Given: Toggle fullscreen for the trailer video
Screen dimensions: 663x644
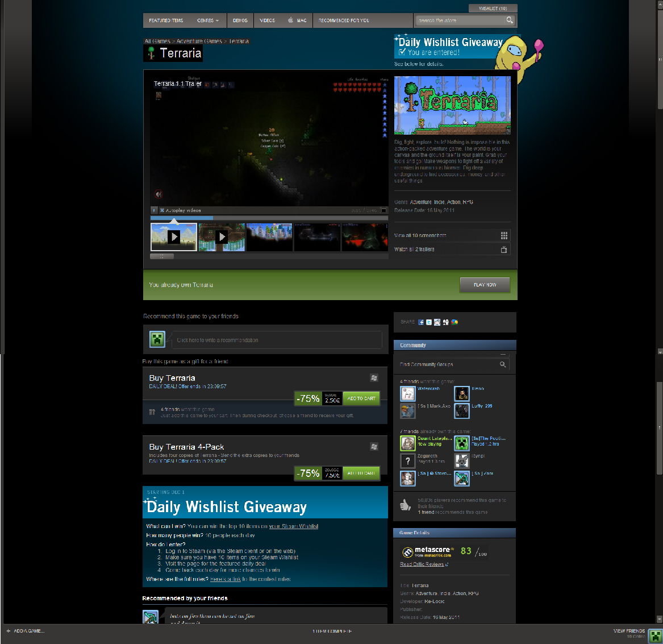Looking at the screenshot, I should pos(383,210).
